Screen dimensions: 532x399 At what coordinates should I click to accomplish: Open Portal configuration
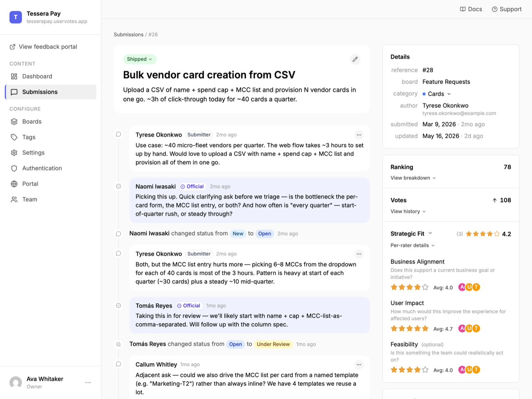pos(51,184)
